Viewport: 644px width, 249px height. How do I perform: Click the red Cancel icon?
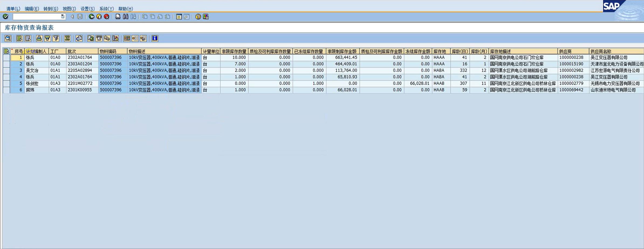[107, 17]
